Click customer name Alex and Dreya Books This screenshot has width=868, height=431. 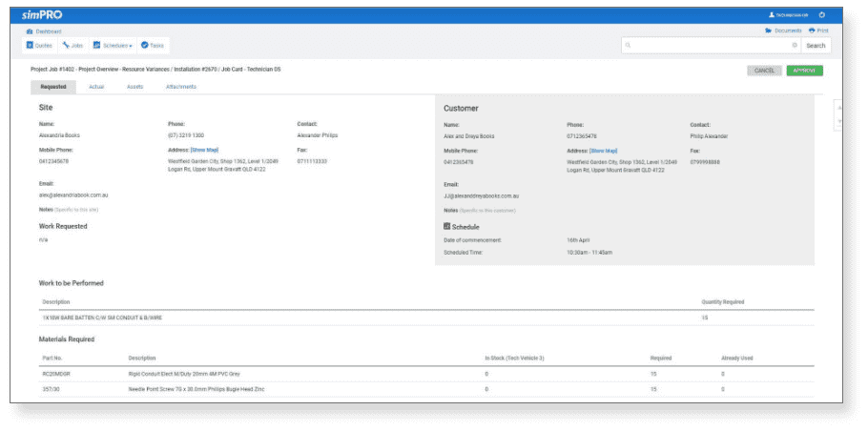(469, 136)
